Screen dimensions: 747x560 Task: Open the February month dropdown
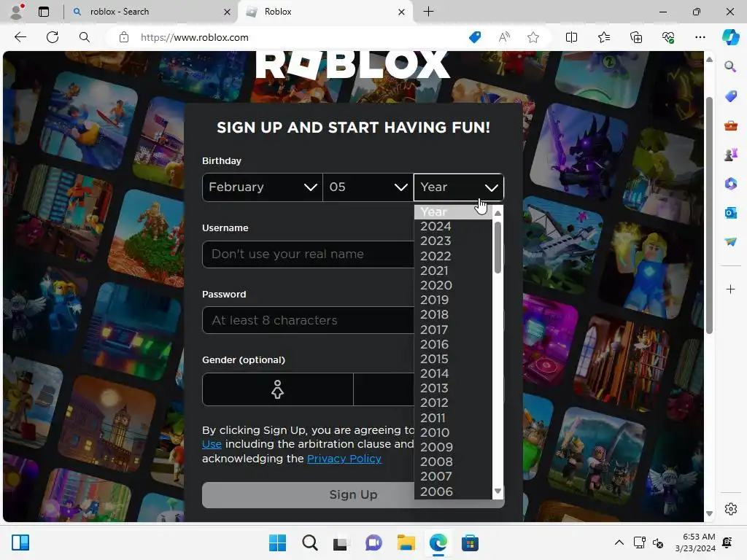(263, 187)
